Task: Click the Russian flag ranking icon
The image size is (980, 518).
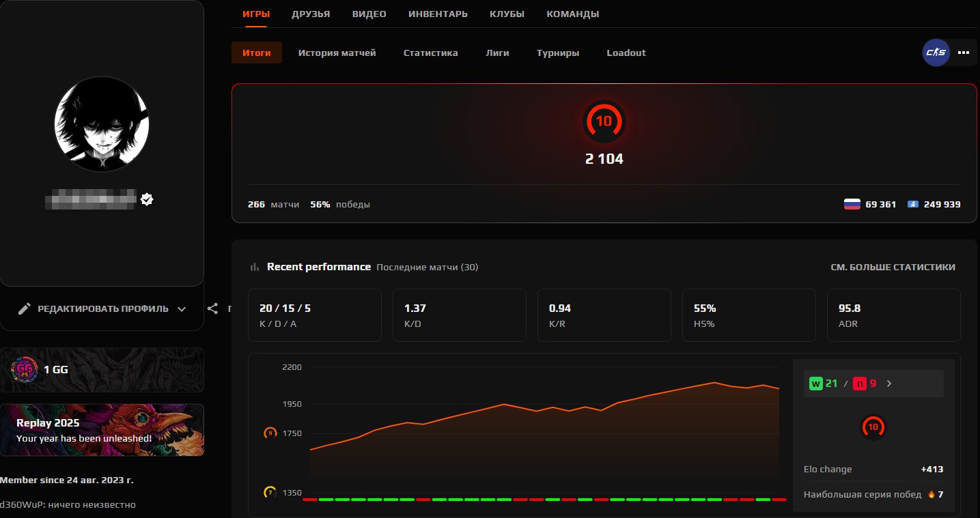Action: click(x=852, y=203)
